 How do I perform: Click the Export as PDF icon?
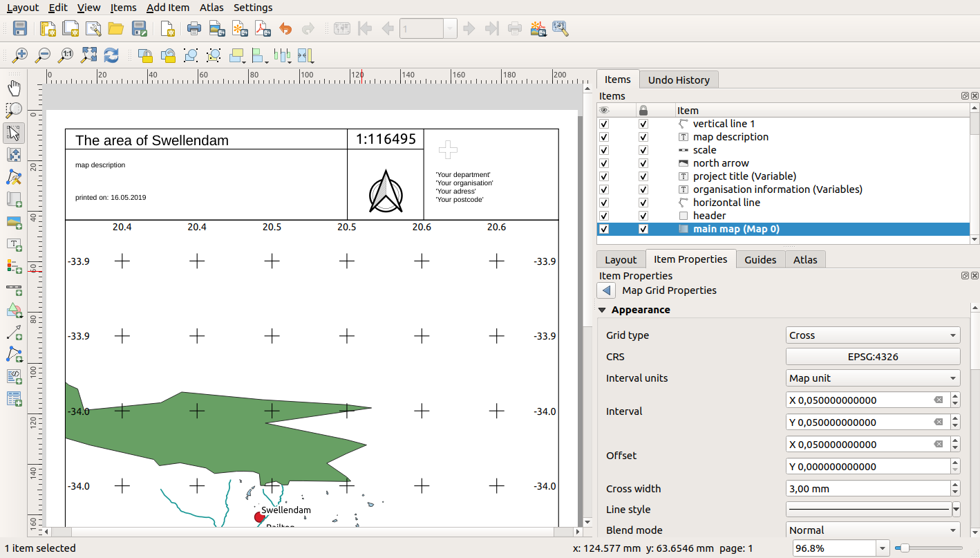pyautogui.click(x=263, y=29)
